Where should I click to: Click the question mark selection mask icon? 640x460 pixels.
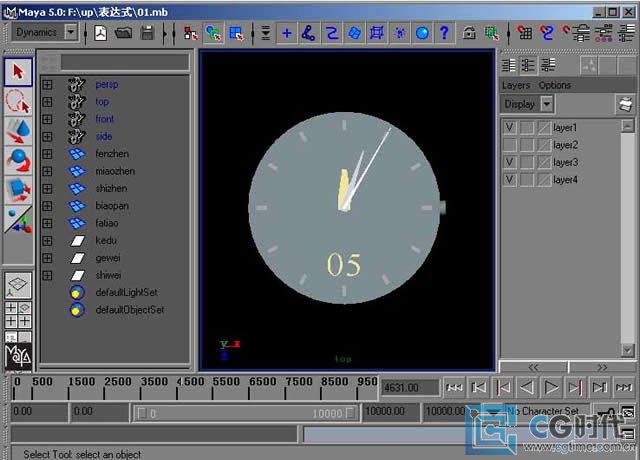[x=444, y=33]
